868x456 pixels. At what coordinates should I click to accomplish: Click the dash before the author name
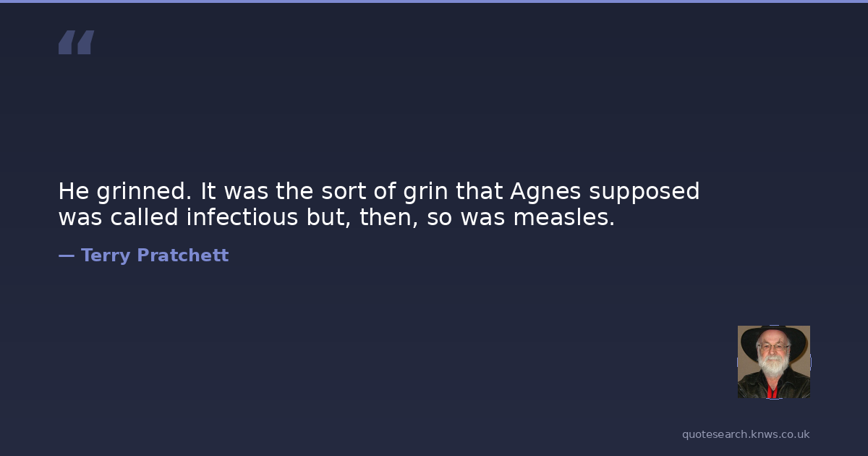pos(66,256)
